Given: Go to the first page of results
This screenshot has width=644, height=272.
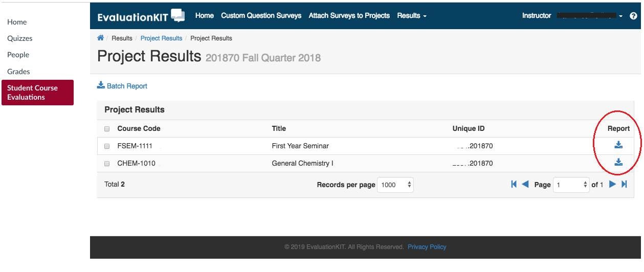Looking at the screenshot, I should click(514, 185).
